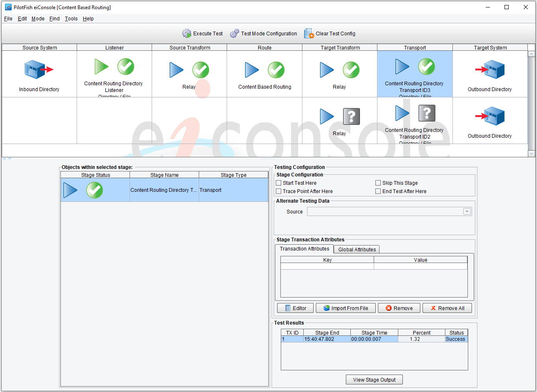Click the Source Transform green checkmark
The image size is (537, 392).
201,70
